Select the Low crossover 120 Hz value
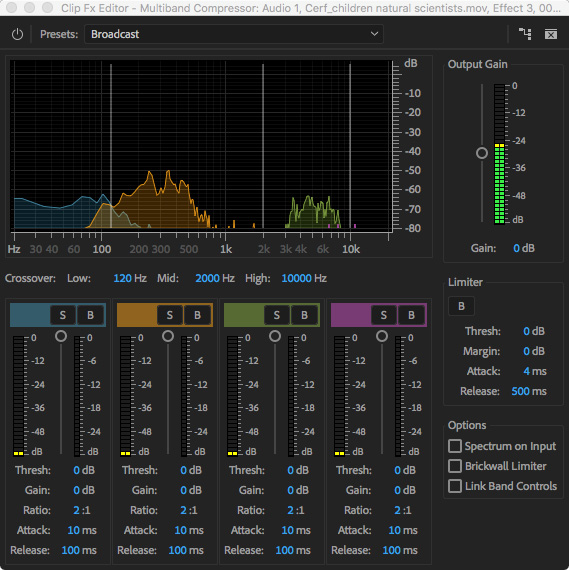 [x=130, y=278]
